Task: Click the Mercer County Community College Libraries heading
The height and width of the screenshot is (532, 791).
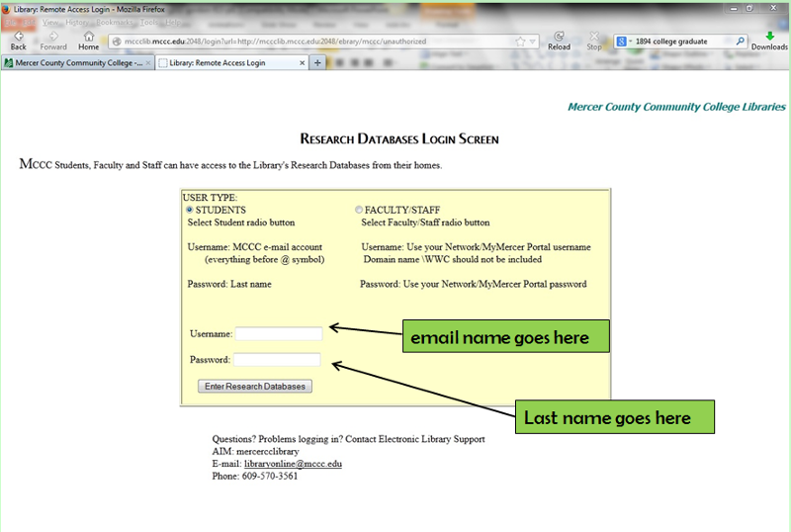Action: tap(676, 107)
